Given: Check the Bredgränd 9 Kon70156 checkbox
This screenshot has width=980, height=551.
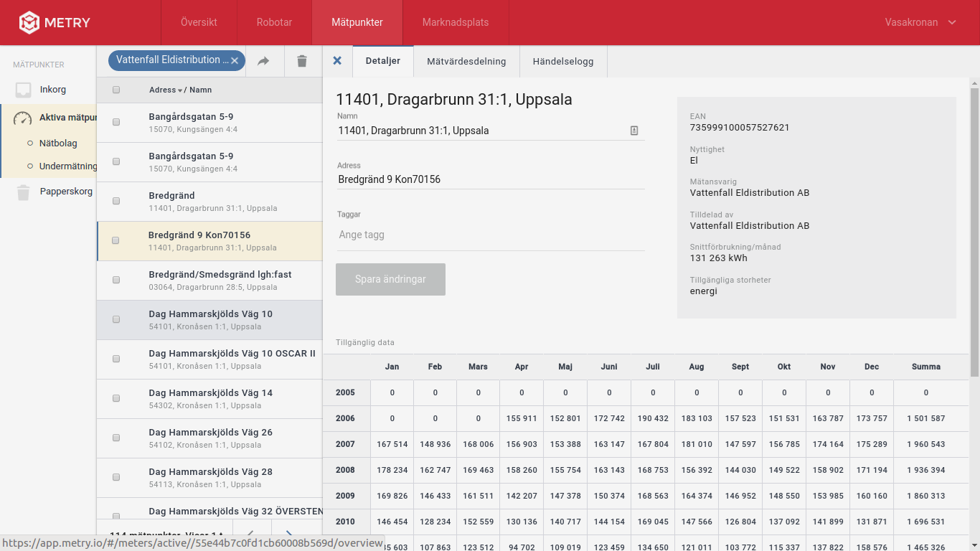Looking at the screenshot, I should (116, 240).
